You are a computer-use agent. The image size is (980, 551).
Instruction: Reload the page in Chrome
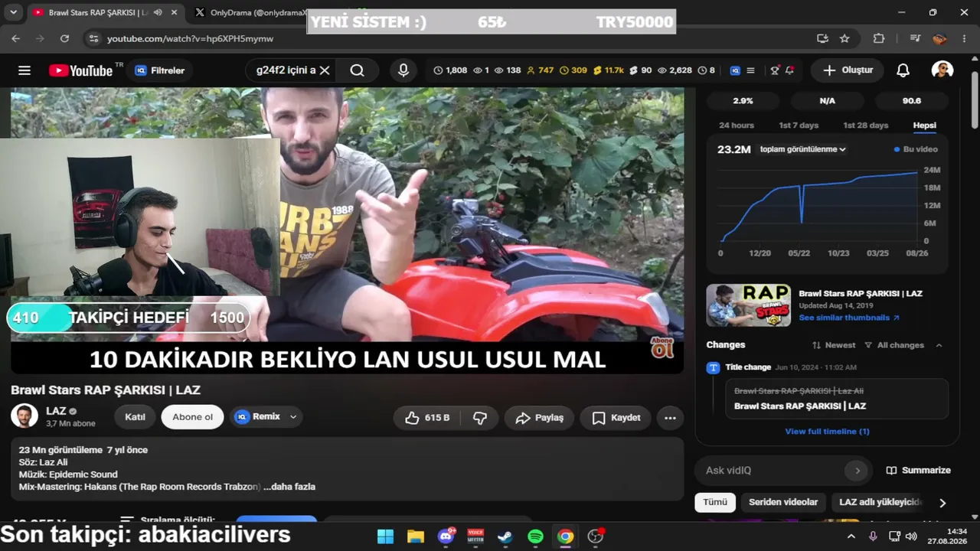tap(64, 38)
